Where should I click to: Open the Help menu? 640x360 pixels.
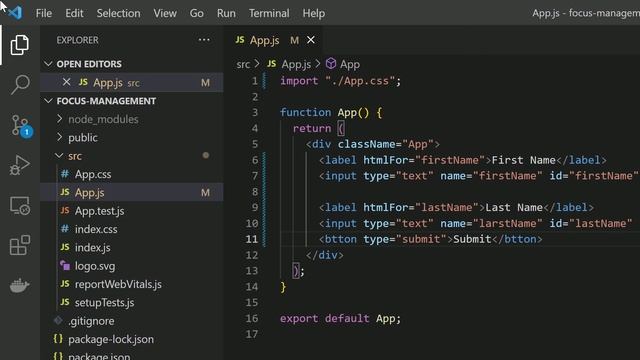tap(313, 13)
